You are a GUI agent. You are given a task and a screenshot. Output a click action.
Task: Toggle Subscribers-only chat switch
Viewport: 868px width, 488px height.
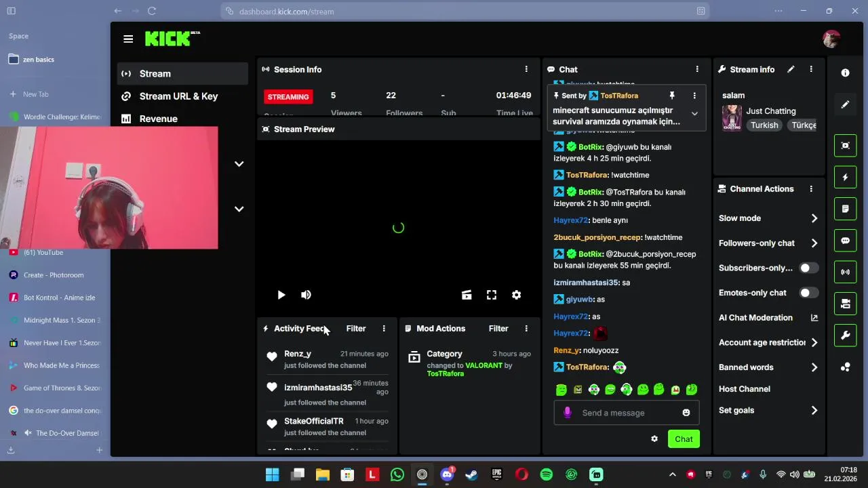click(x=808, y=268)
